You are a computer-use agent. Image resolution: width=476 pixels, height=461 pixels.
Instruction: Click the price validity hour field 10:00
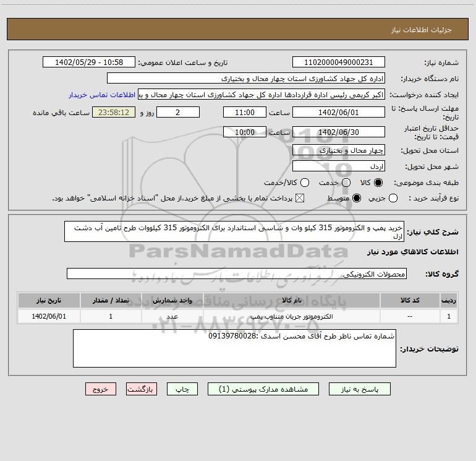[245, 132]
